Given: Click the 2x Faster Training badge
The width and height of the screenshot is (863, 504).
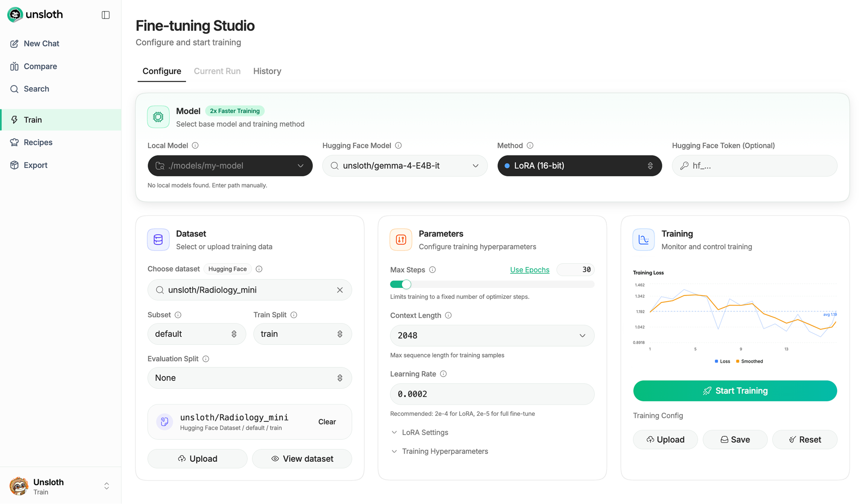Looking at the screenshot, I should point(235,111).
